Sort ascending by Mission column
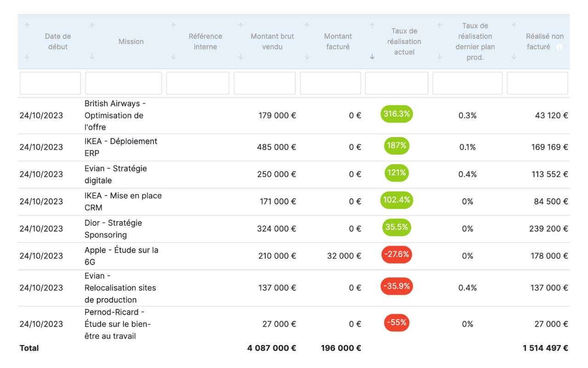Image resolution: width=588 pixels, height=368 pixels. coord(92,26)
